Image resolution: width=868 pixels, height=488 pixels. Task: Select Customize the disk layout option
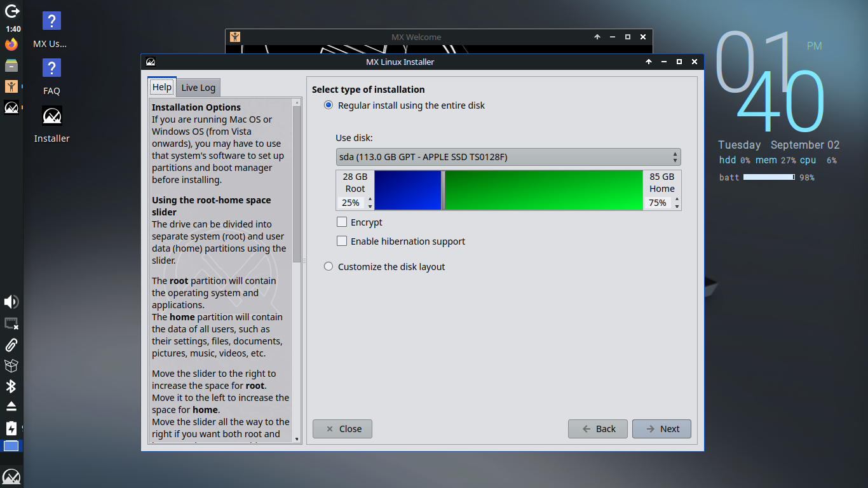pos(329,266)
